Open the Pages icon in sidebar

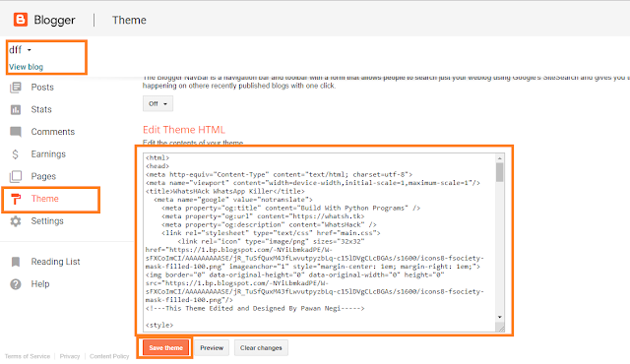(16, 176)
